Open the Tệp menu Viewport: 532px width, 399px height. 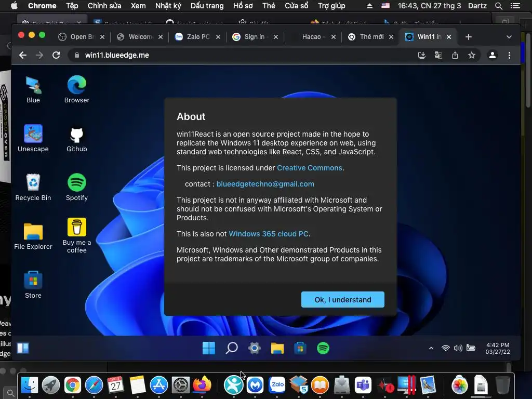click(x=72, y=6)
